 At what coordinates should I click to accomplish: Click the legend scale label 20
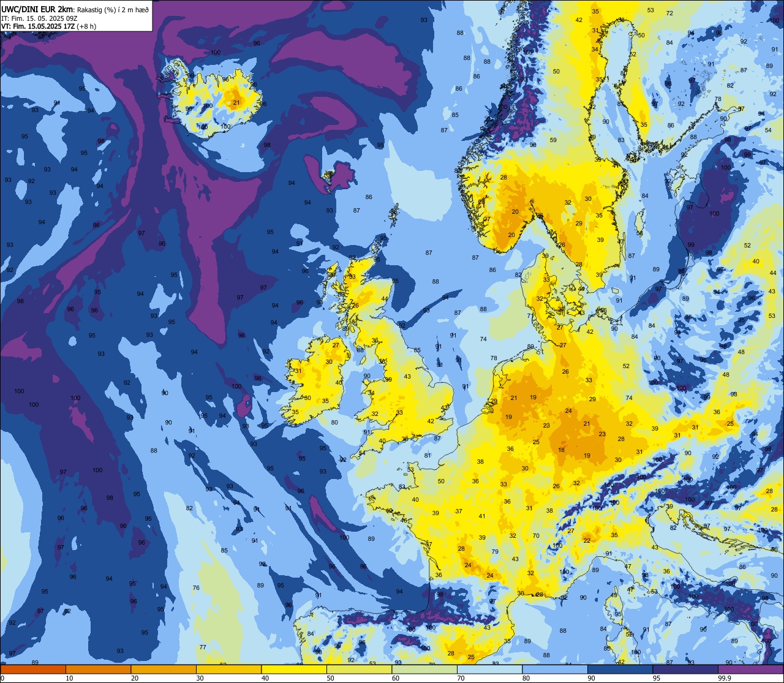point(135,678)
